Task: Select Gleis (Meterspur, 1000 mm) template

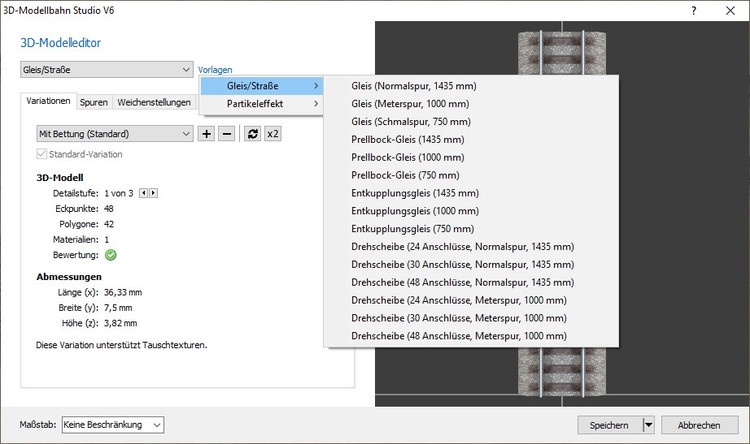Action: coord(471,104)
